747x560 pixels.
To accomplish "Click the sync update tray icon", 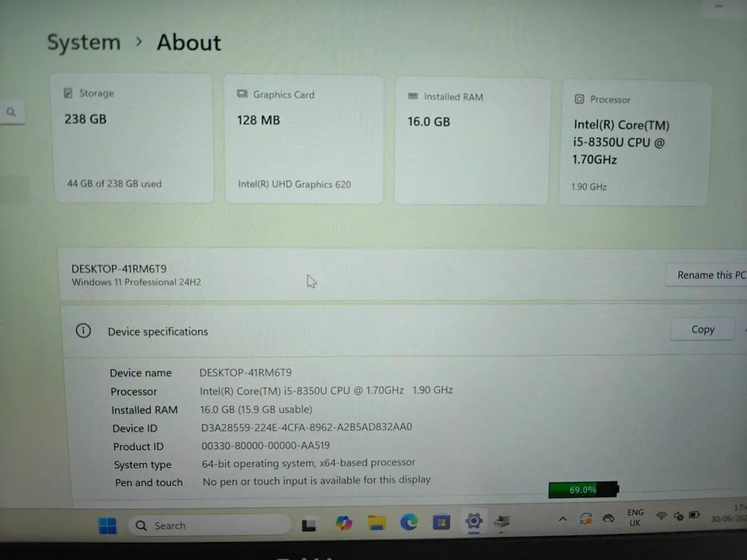I will click(585, 518).
